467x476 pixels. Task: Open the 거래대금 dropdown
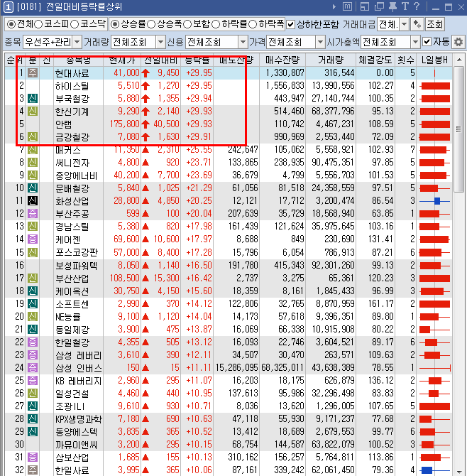pyautogui.click(x=405, y=24)
